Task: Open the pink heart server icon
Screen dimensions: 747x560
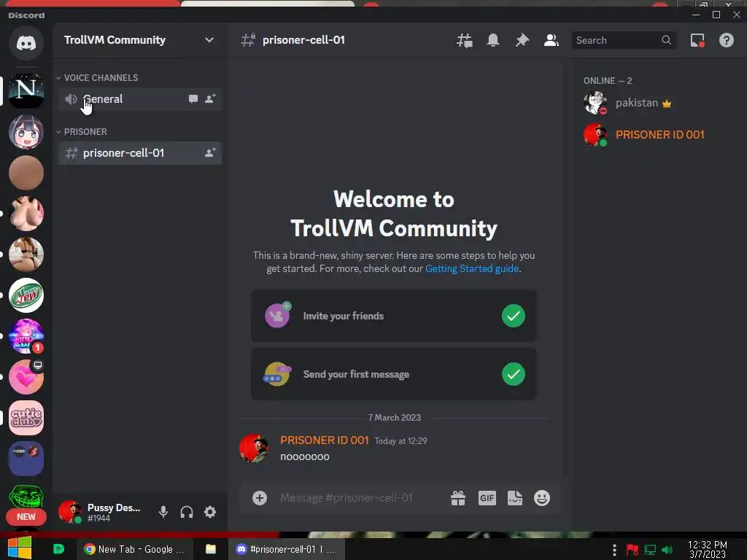Action: point(26,377)
